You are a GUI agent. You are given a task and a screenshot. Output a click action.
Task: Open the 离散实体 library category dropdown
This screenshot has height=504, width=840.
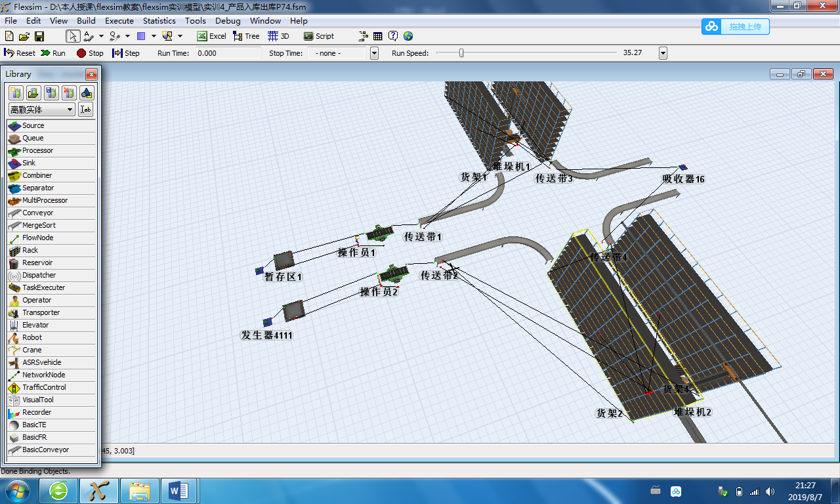(42, 110)
